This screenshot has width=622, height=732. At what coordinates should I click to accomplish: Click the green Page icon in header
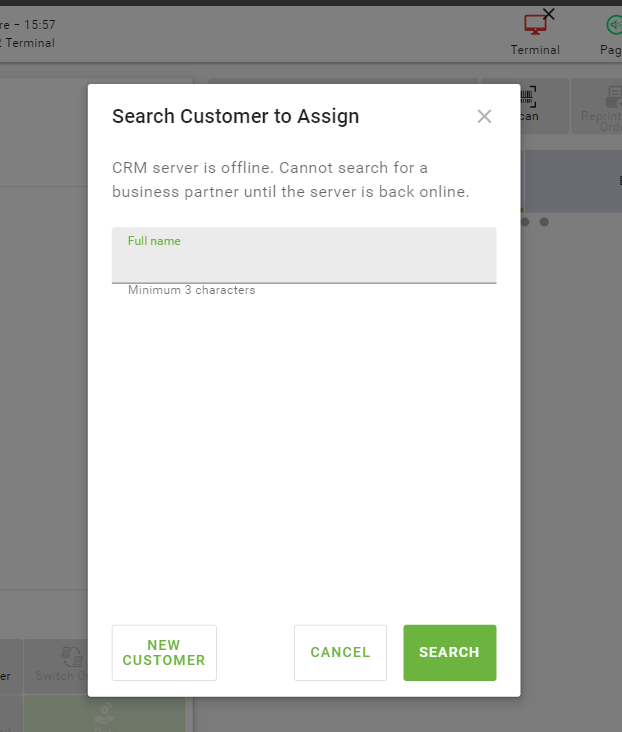[613, 25]
